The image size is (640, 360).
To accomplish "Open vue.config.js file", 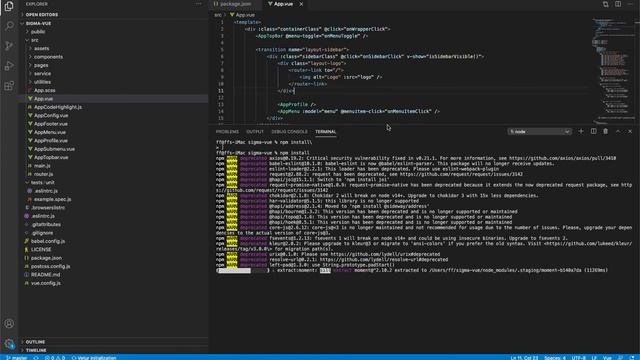I will pyautogui.click(x=46, y=283).
